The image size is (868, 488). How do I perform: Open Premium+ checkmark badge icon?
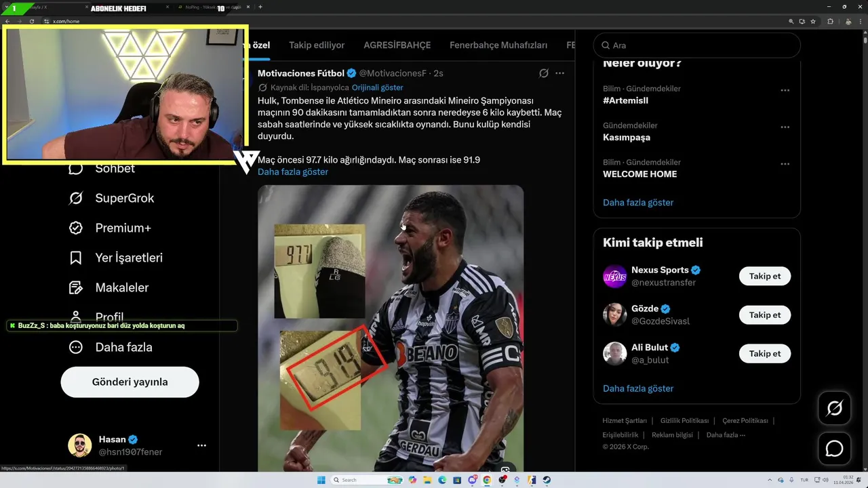[76, 228]
